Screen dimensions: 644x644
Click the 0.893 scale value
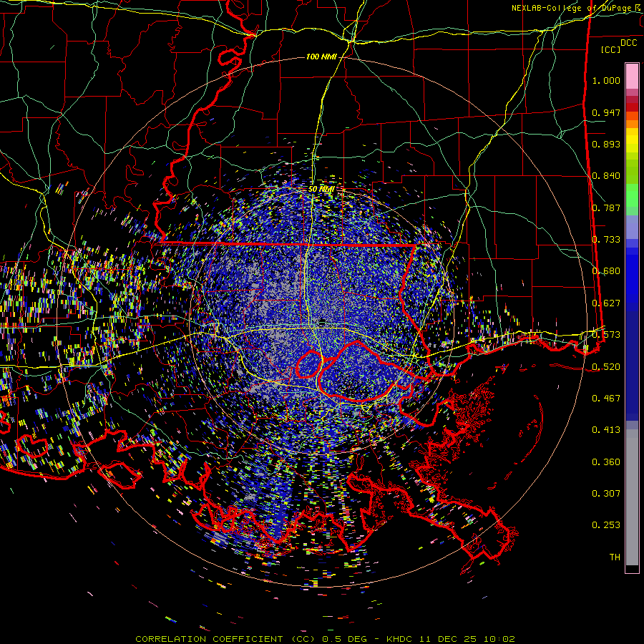coord(606,144)
